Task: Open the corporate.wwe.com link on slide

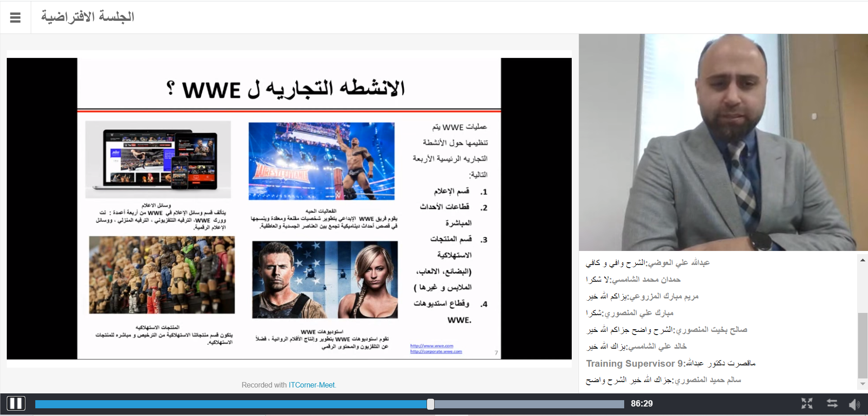Action: pyautogui.click(x=436, y=351)
